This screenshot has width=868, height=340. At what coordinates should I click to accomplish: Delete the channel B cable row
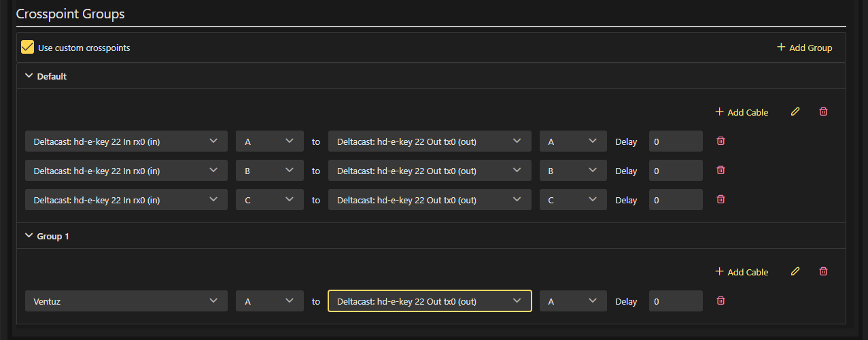pyautogui.click(x=721, y=171)
